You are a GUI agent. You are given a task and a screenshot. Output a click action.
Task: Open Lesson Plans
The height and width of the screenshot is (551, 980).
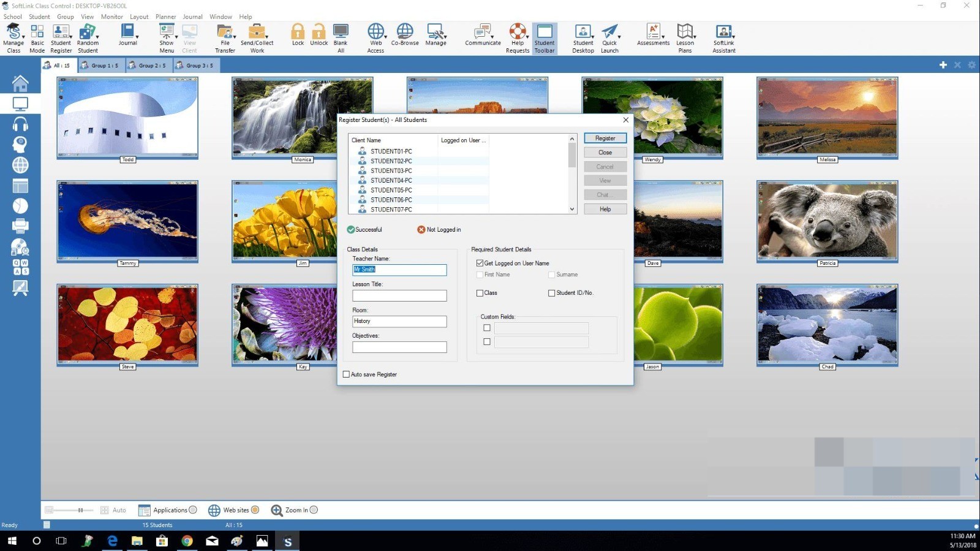point(685,38)
